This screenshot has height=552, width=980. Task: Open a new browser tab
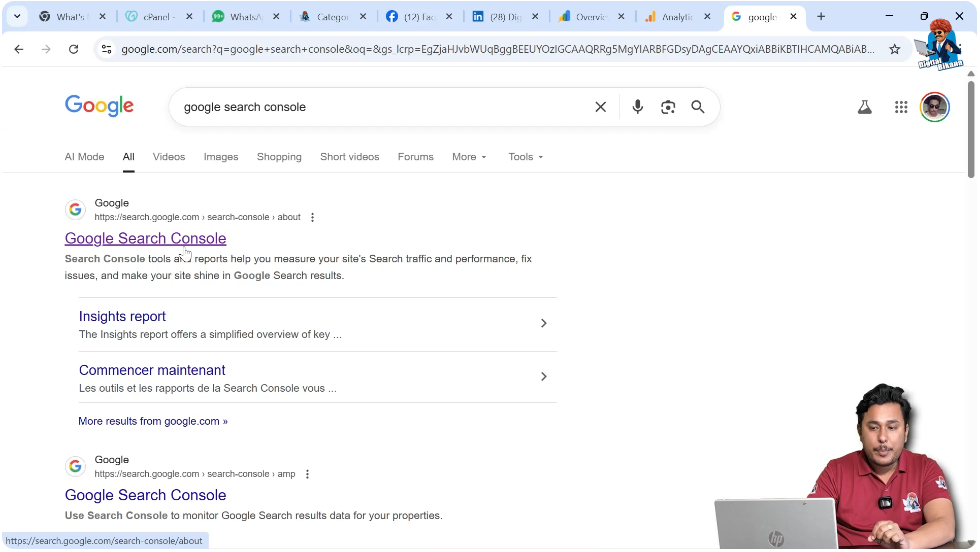(x=821, y=17)
